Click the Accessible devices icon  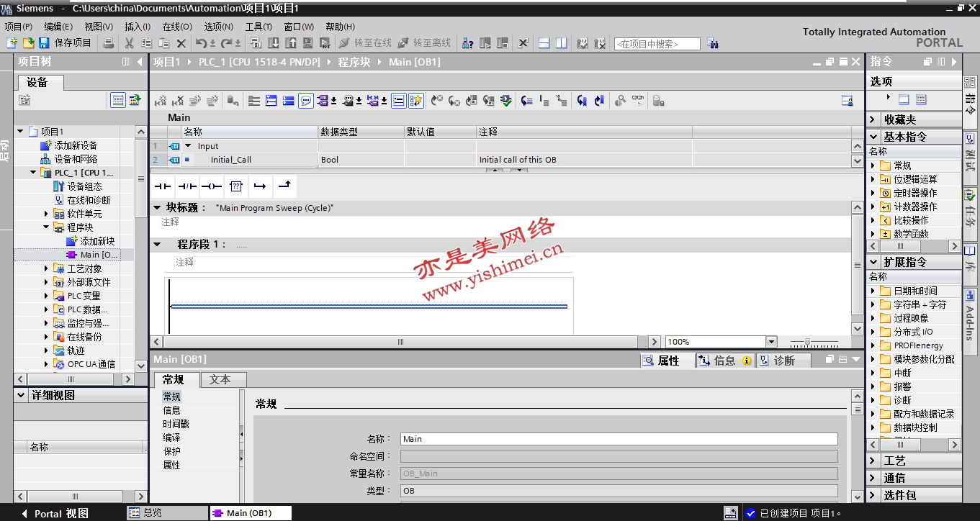(467, 43)
